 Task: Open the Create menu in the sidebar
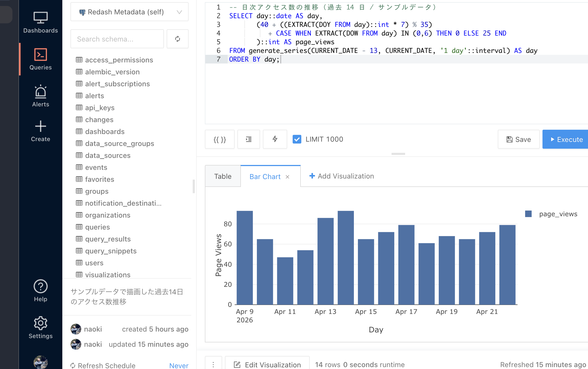(x=40, y=131)
